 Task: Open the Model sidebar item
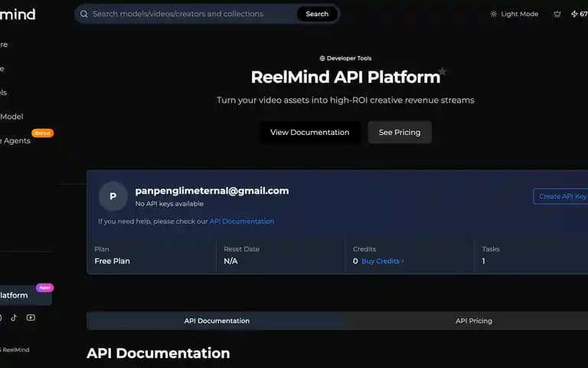click(x=11, y=117)
